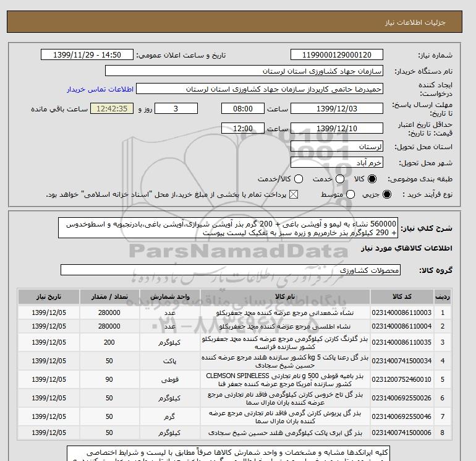This screenshot has height=461, width=476.
Task: Click product code 0231400692550046
Action: [401, 416]
